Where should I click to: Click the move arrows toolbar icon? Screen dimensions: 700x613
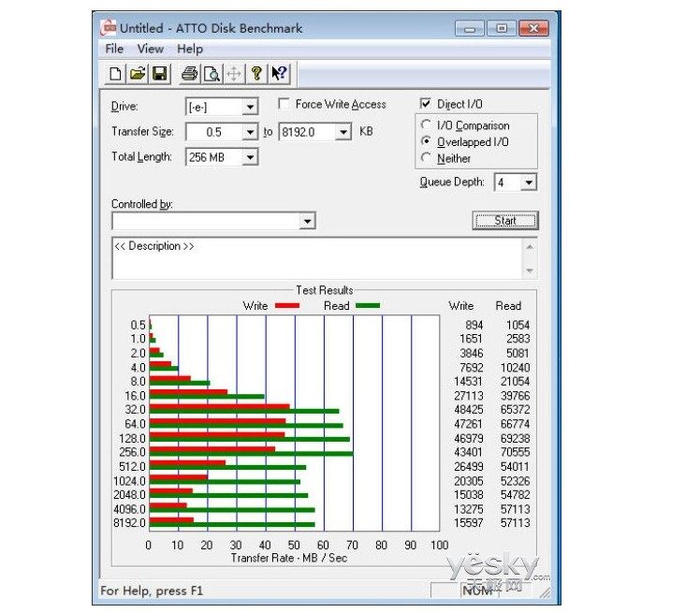point(234,74)
